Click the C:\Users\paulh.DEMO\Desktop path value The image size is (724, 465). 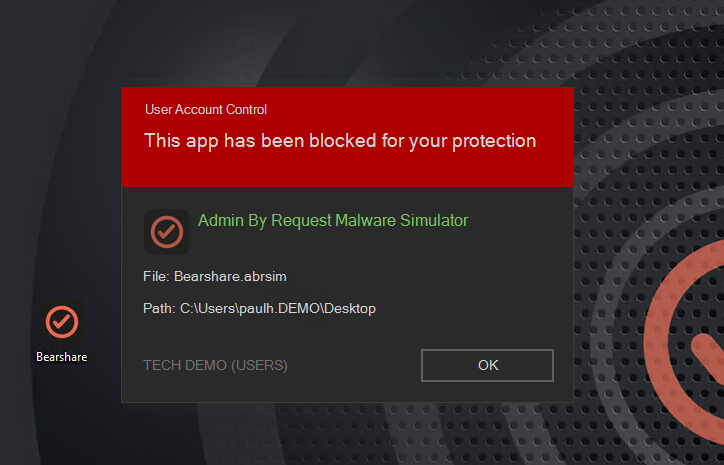(278, 308)
